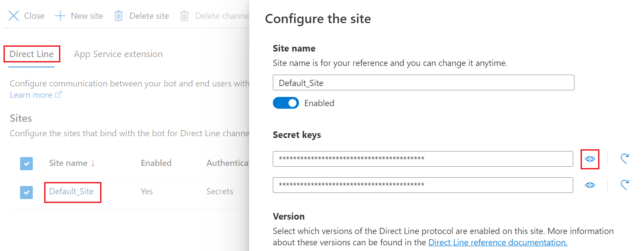The width and height of the screenshot is (644, 251).
Task: Uncheck the Default_Site row checkbox
Action: tap(26, 192)
